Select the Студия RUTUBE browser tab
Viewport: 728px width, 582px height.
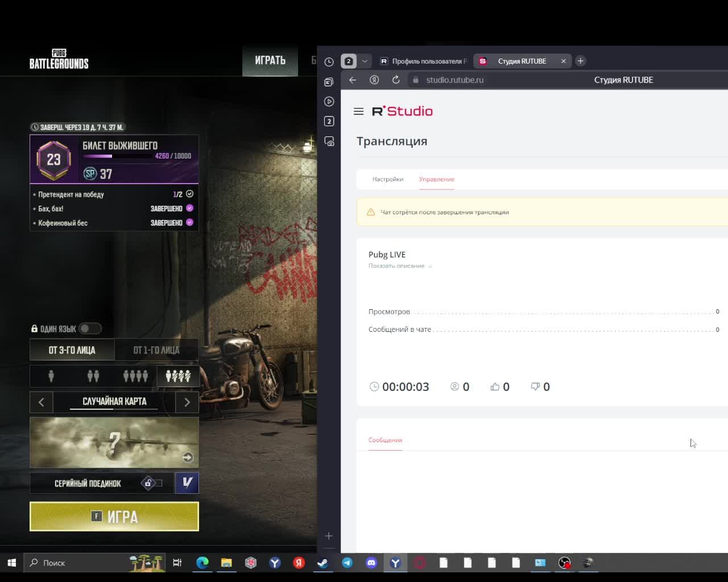(x=522, y=61)
